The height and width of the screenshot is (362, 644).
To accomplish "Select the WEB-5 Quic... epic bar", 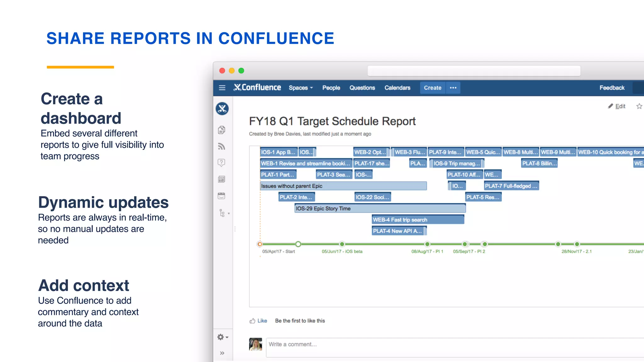I will coord(483,152).
